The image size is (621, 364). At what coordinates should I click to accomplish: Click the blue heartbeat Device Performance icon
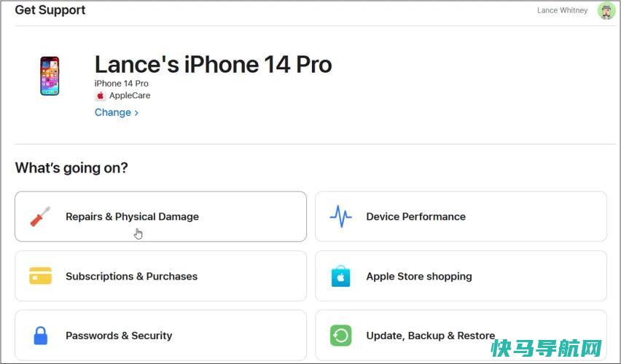coord(340,216)
